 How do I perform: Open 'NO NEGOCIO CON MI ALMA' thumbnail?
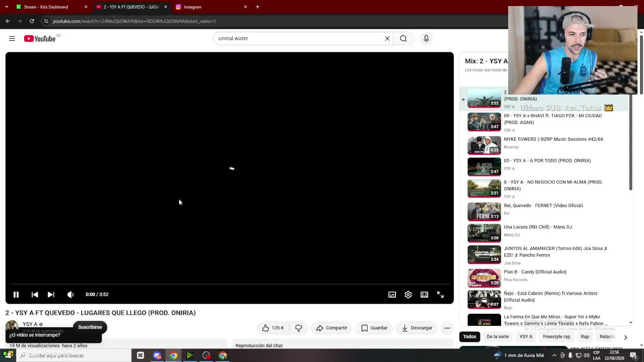(484, 189)
